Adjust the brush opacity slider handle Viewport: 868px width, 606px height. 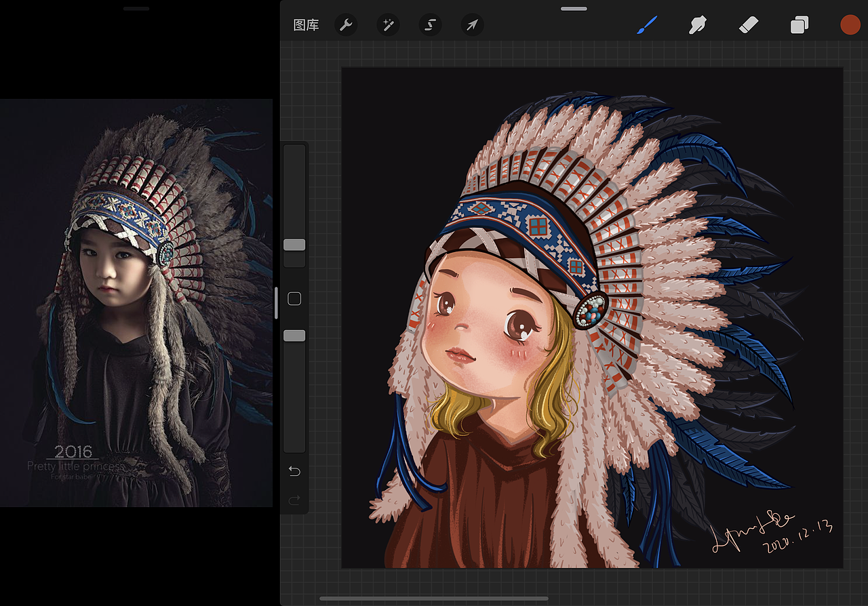click(x=294, y=335)
